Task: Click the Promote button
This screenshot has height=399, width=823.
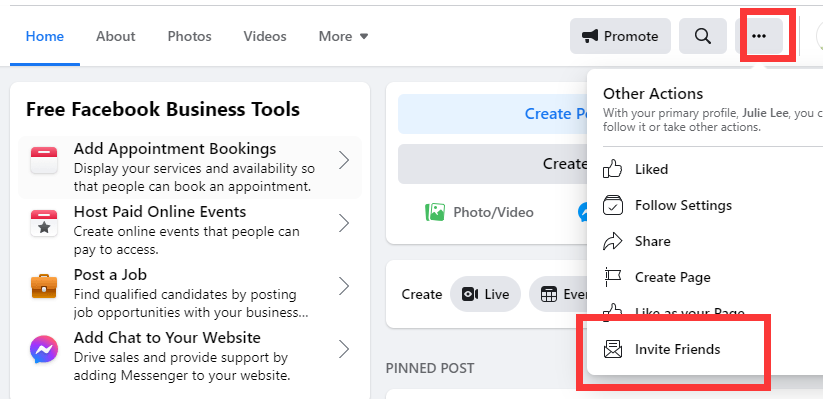Action: pyautogui.click(x=620, y=36)
